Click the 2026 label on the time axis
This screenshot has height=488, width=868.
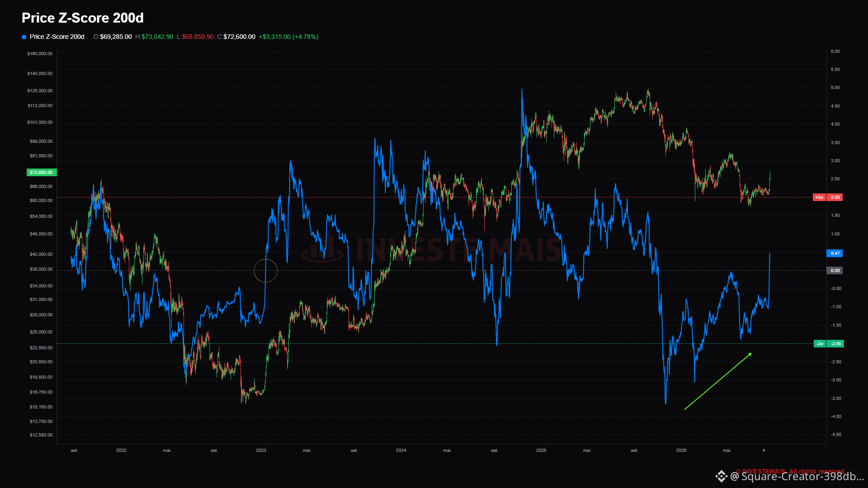(681, 450)
